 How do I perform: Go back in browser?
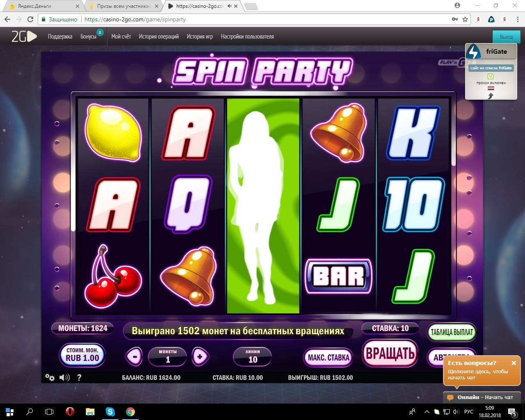click(x=7, y=19)
